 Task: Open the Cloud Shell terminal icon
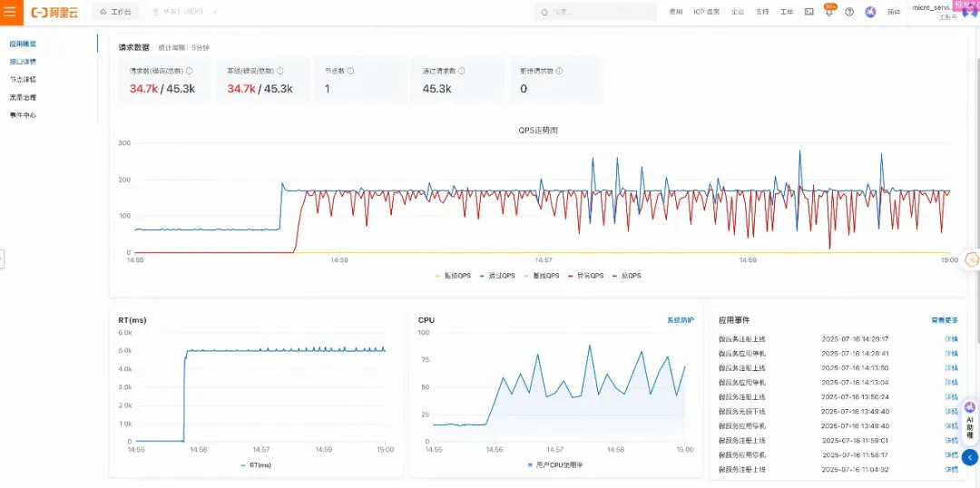pos(808,12)
